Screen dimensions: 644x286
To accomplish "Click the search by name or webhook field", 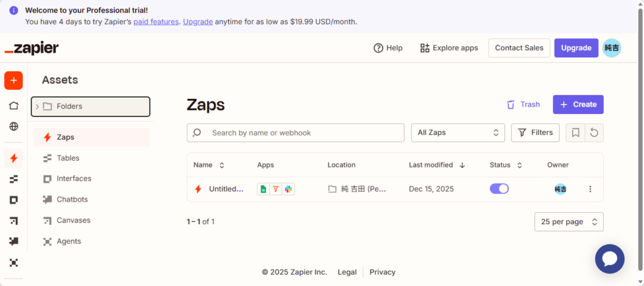I will (x=296, y=133).
